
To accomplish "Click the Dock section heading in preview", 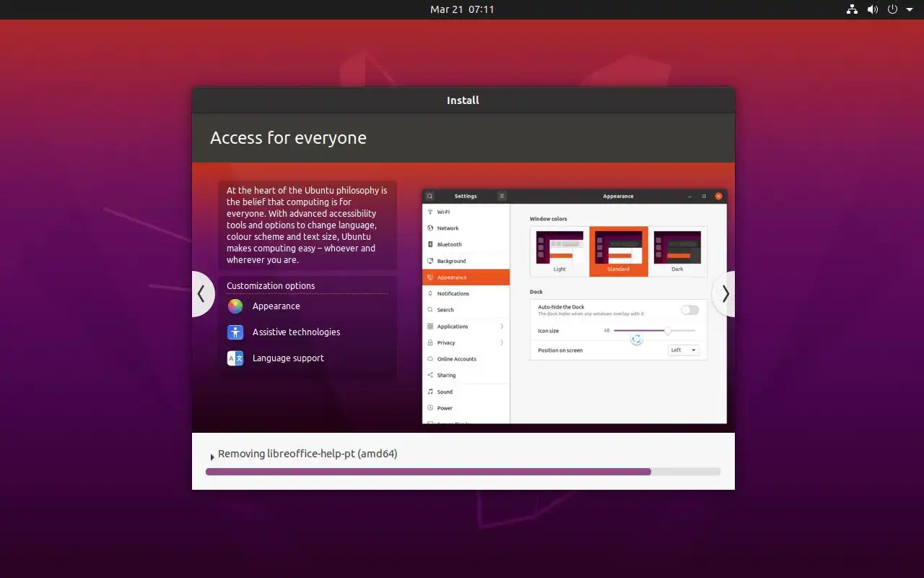I will point(536,292).
